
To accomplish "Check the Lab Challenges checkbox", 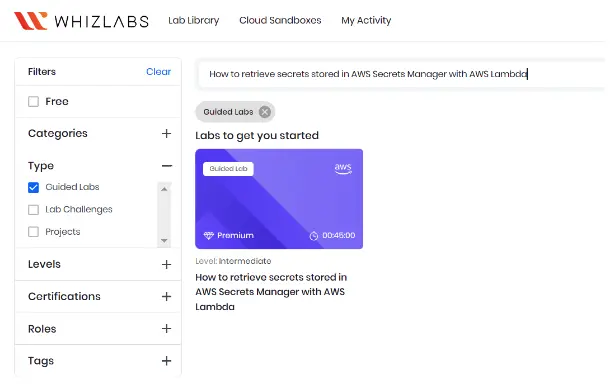I will pyautogui.click(x=34, y=210).
